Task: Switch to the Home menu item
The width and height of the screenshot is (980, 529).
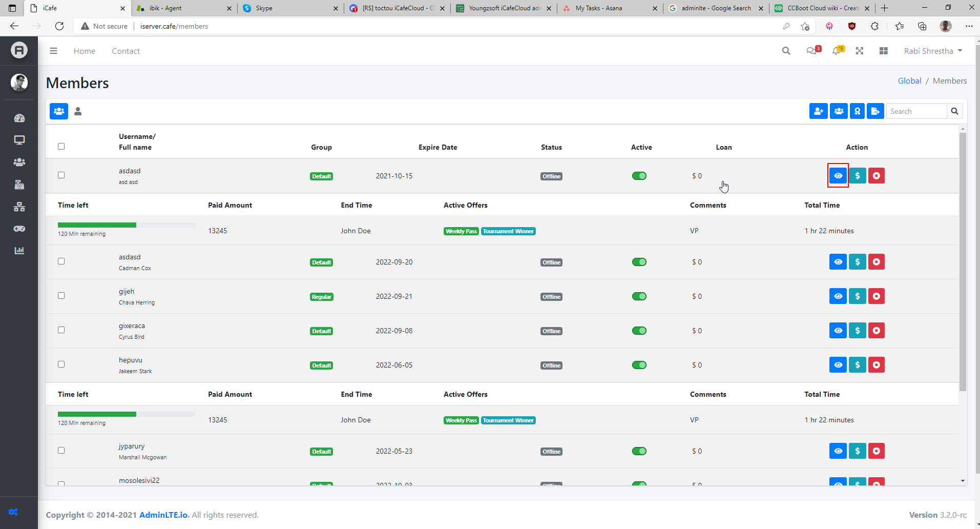Action: tap(84, 51)
